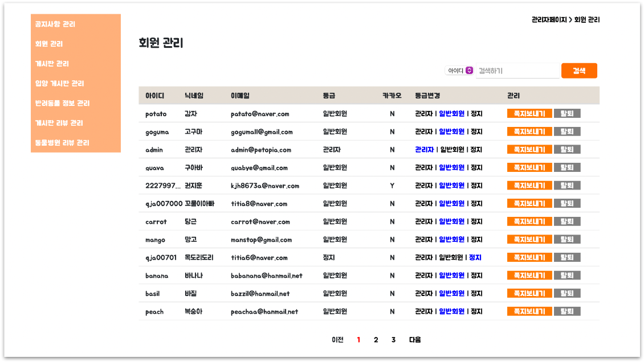Click 쪽지보내기 in the mango row

click(529, 240)
